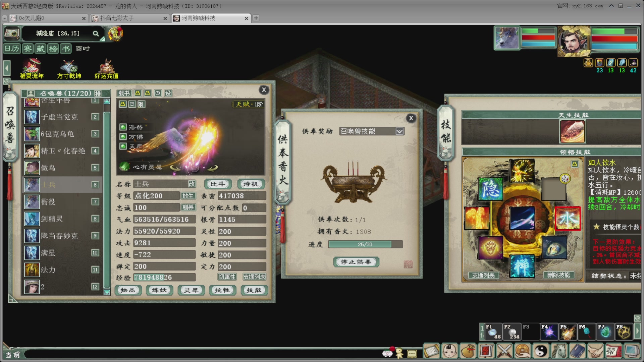Open the tab list dropdown left of tabs

click(x=5, y=18)
